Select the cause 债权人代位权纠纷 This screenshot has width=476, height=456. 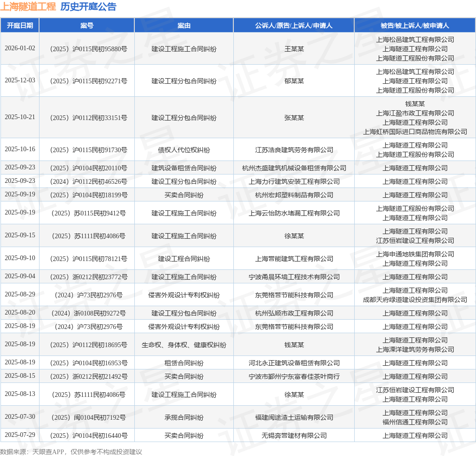[x=184, y=150]
